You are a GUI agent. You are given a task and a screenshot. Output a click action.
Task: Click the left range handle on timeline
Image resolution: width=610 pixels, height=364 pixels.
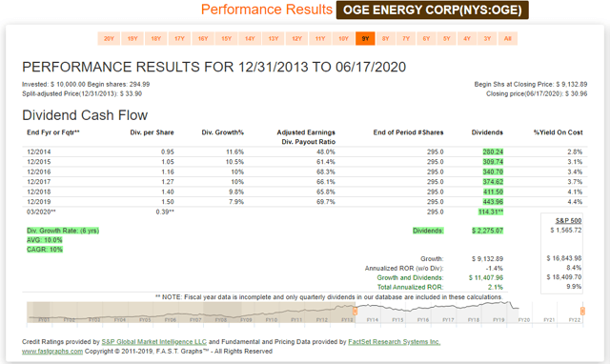pos(355,311)
